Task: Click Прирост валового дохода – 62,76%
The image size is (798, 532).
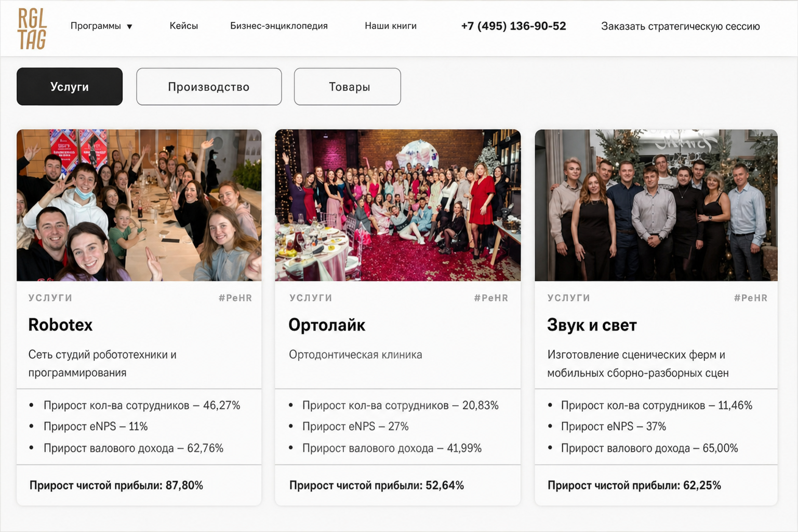Action: click(134, 448)
